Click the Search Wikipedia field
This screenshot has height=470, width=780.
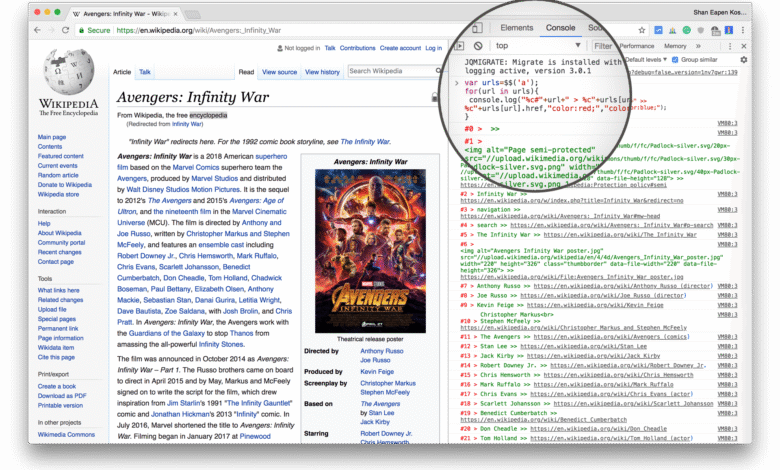(x=390, y=71)
